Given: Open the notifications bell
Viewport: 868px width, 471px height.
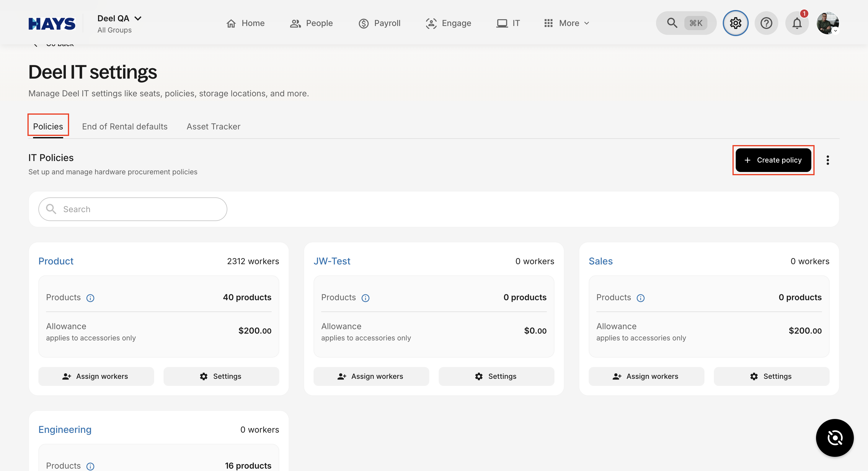Looking at the screenshot, I should pyautogui.click(x=797, y=23).
